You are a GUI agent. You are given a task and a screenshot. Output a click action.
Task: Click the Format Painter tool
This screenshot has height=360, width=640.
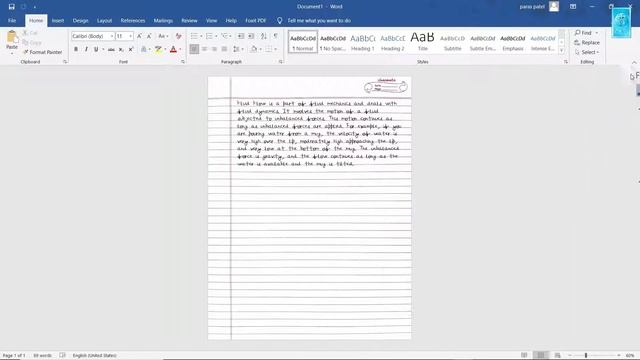pyautogui.click(x=42, y=52)
